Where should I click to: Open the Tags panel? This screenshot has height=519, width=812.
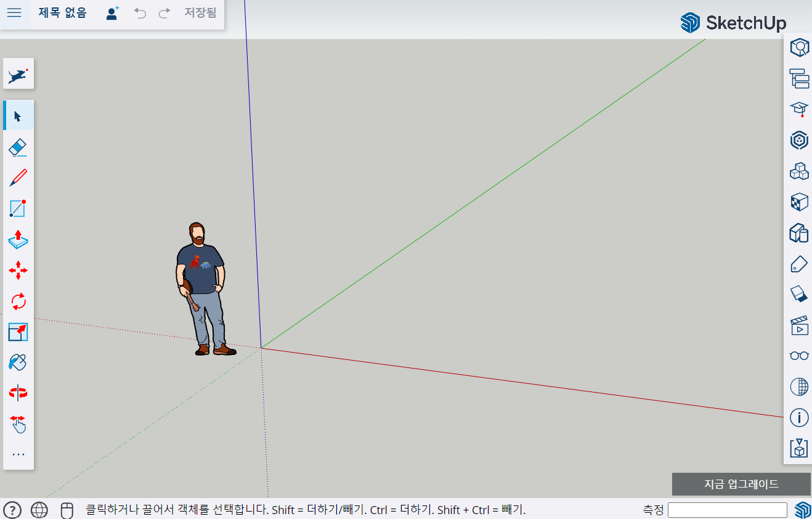798,263
